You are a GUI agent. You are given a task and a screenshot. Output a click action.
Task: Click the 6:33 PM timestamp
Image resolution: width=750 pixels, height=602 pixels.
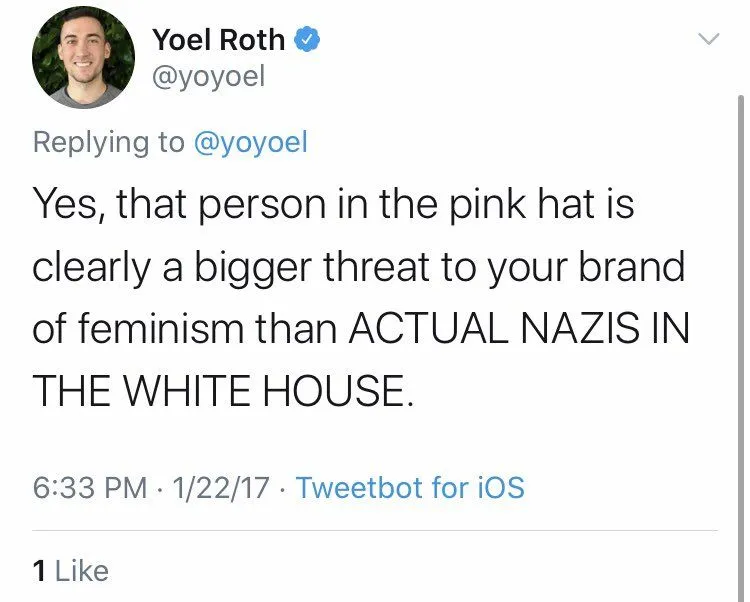point(90,488)
